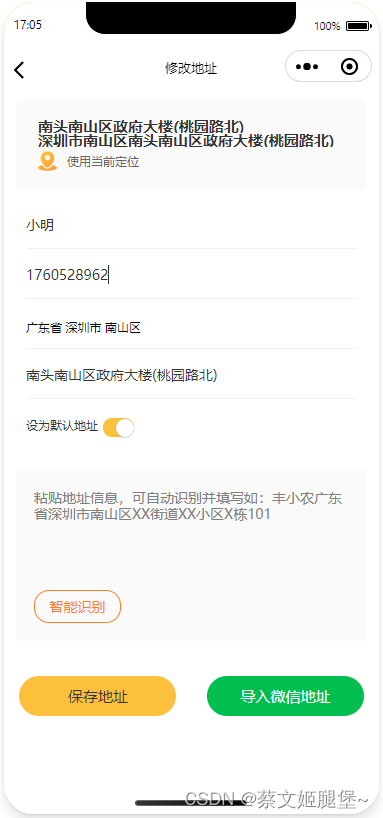The width and height of the screenshot is (383, 818).
Task: Check the battery icon in status bar
Action: pos(358,26)
